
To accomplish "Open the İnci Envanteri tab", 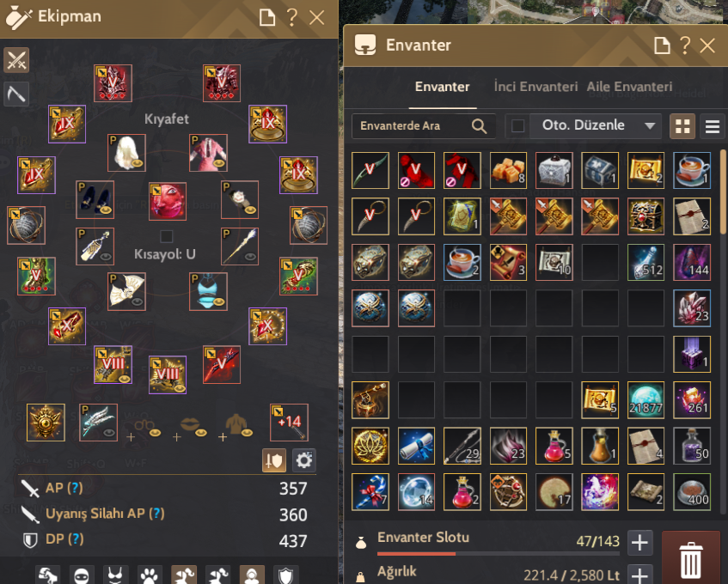I will 535,87.
